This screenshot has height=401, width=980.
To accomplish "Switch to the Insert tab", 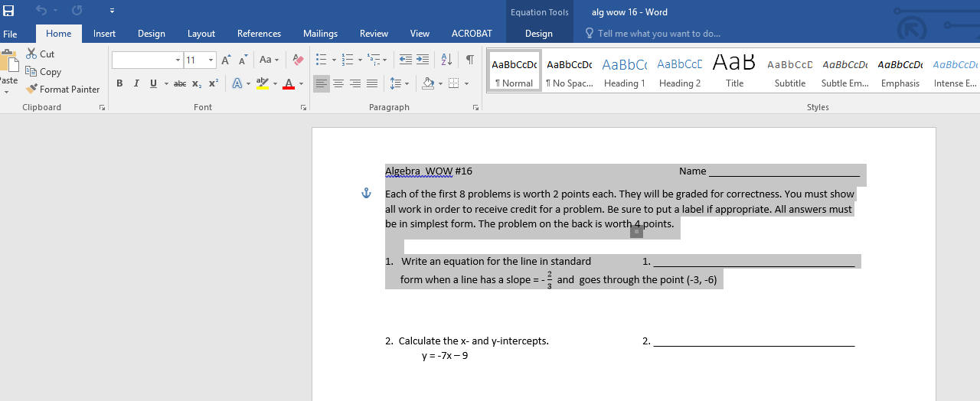I will pyautogui.click(x=105, y=34).
